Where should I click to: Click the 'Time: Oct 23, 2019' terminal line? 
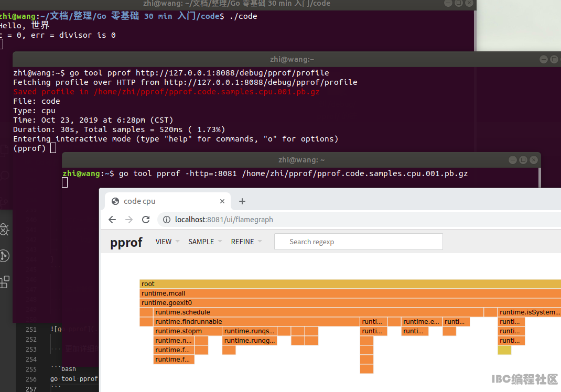pos(93,120)
